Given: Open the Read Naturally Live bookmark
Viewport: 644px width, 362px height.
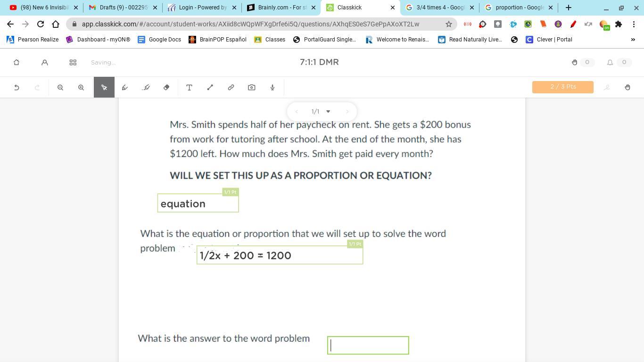Looking at the screenshot, I should point(470,40).
